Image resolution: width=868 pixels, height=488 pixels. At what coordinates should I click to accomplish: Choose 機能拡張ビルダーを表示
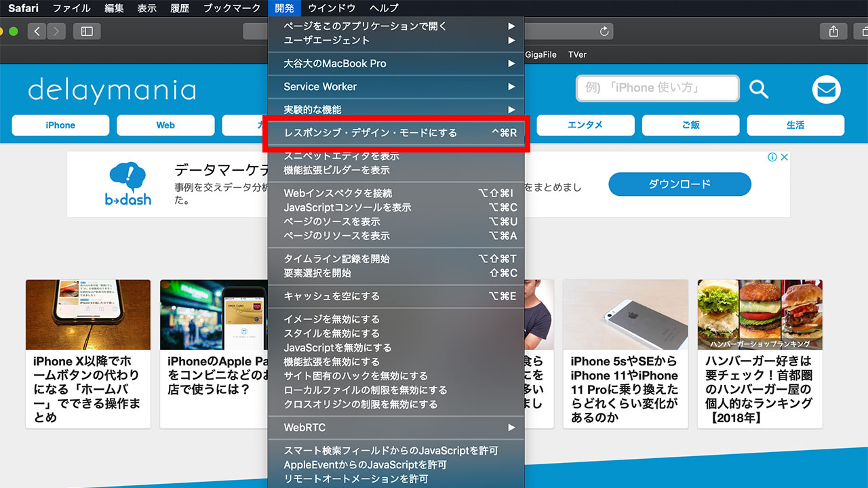pyautogui.click(x=396, y=170)
